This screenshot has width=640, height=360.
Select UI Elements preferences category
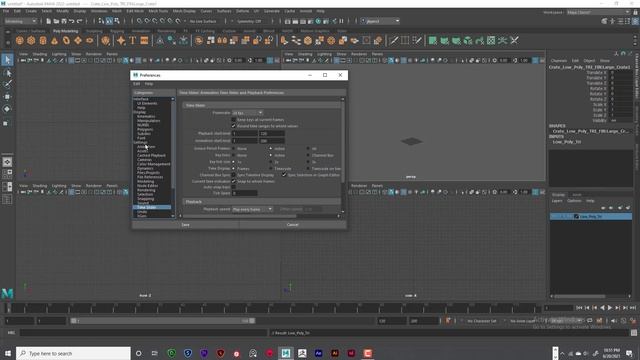click(x=147, y=104)
